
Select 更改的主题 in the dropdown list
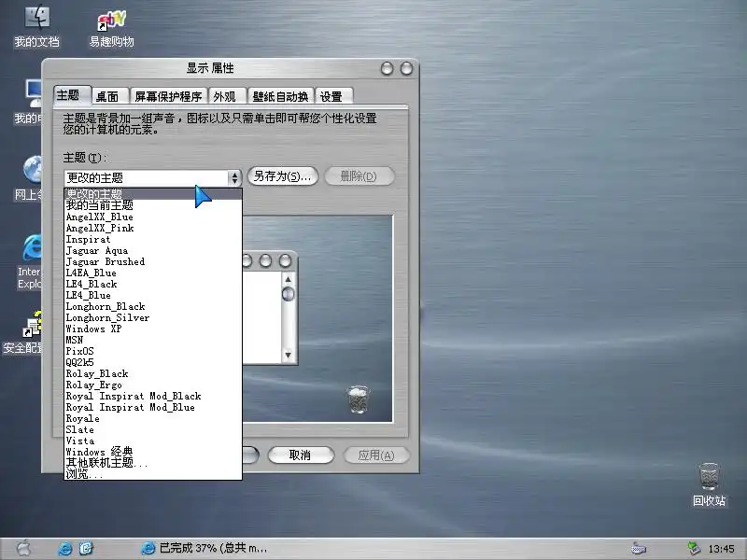click(153, 194)
